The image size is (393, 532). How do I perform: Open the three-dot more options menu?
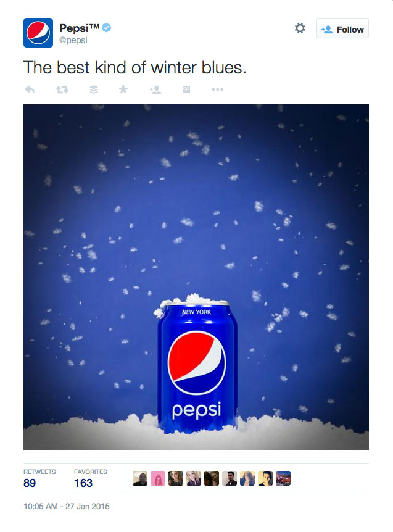pyautogui.click(x=217, y=89)
